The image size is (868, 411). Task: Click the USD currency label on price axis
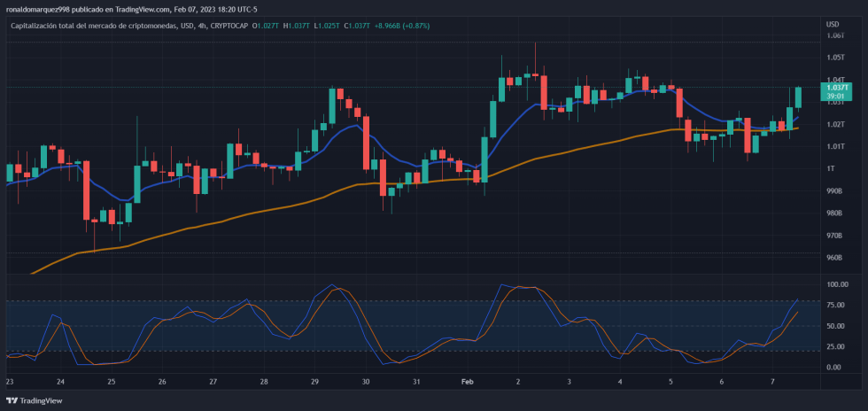pyautogui.click(x=832, y=24)
